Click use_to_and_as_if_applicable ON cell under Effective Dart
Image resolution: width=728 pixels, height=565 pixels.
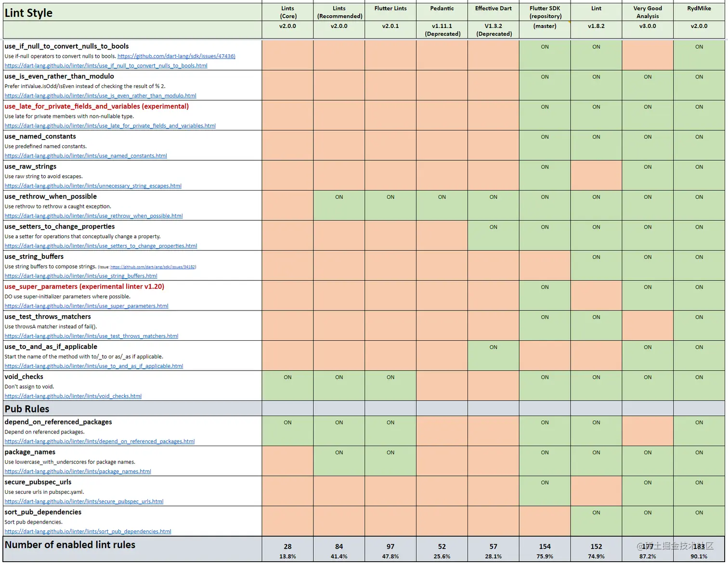point(494,356)
